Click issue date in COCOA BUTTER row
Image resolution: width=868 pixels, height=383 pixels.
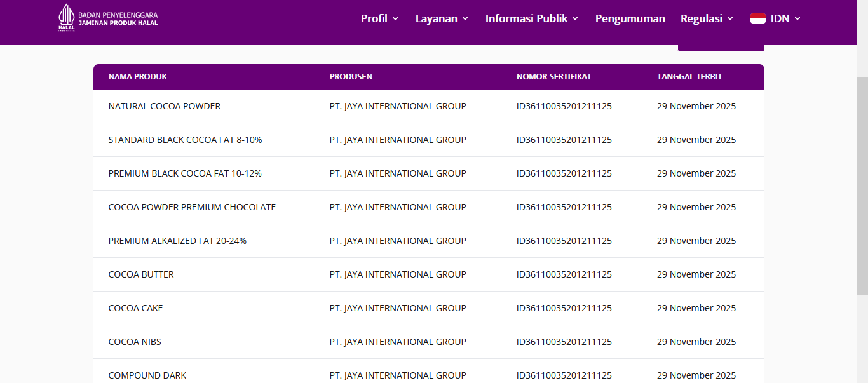point(696,274)
